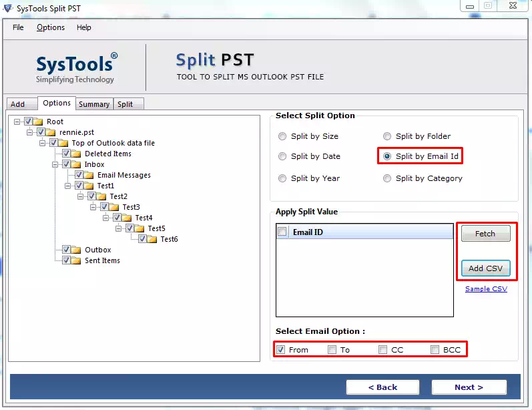Viewport: 532px width, 410px height.
Task: Collapse the rennie.pst tree node
Action: coord(30,132)
